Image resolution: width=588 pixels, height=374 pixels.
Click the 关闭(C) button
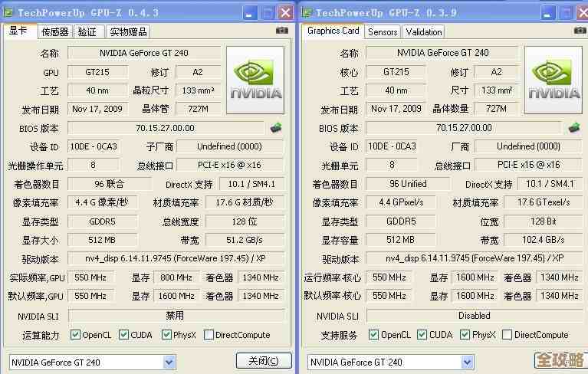264,360
